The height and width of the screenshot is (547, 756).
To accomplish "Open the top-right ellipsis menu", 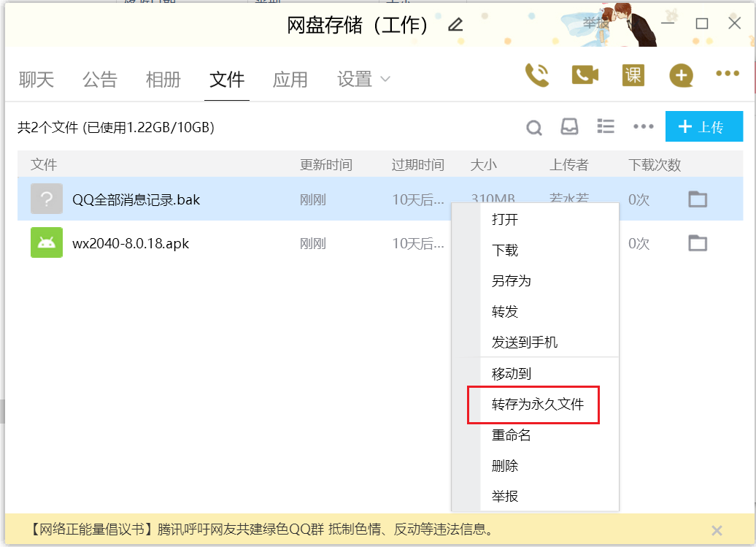I will [x=727, y=74].
